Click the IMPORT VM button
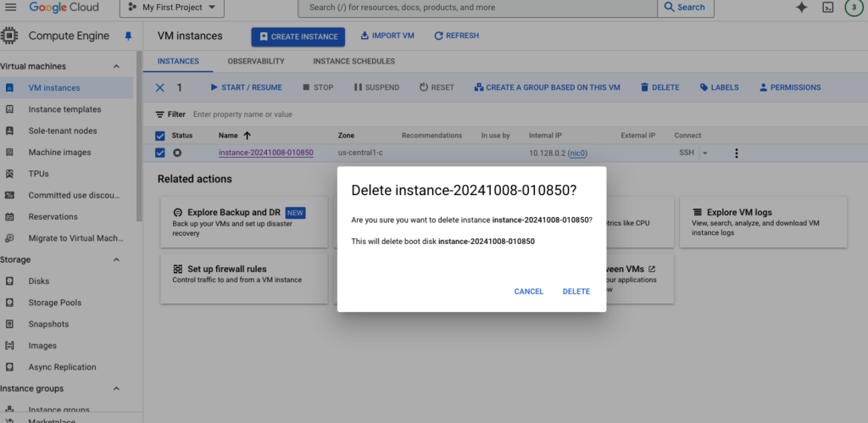The height and width of the screenshot is (423, 868). pos(387,36)
